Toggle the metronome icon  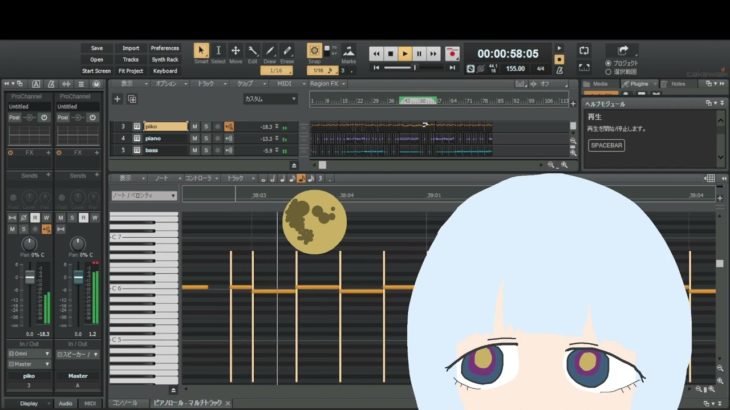pyautogui.click(x=560, y=70)
